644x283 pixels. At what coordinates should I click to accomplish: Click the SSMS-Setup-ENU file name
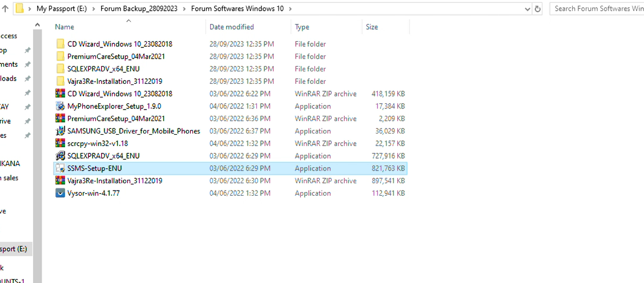point(95,168)
